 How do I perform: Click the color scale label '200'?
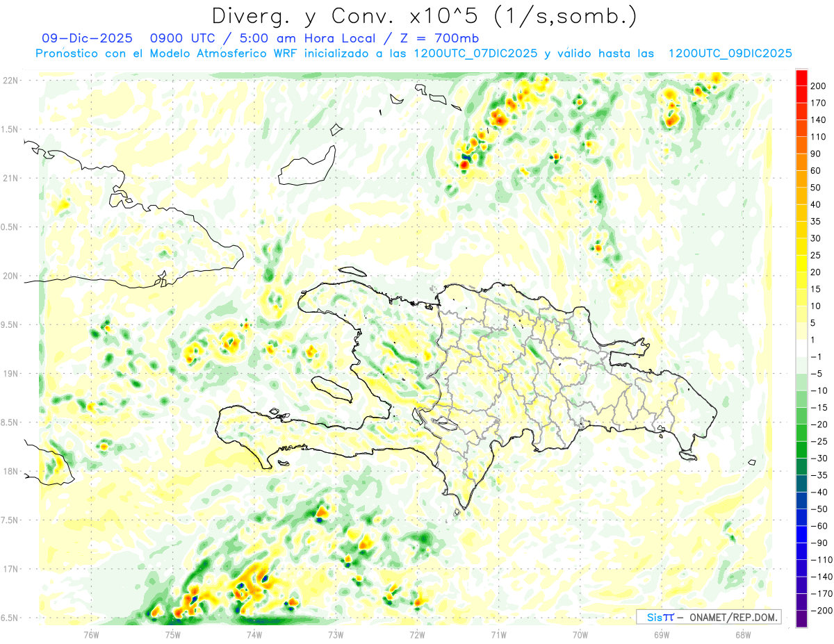tap(819, 86)
